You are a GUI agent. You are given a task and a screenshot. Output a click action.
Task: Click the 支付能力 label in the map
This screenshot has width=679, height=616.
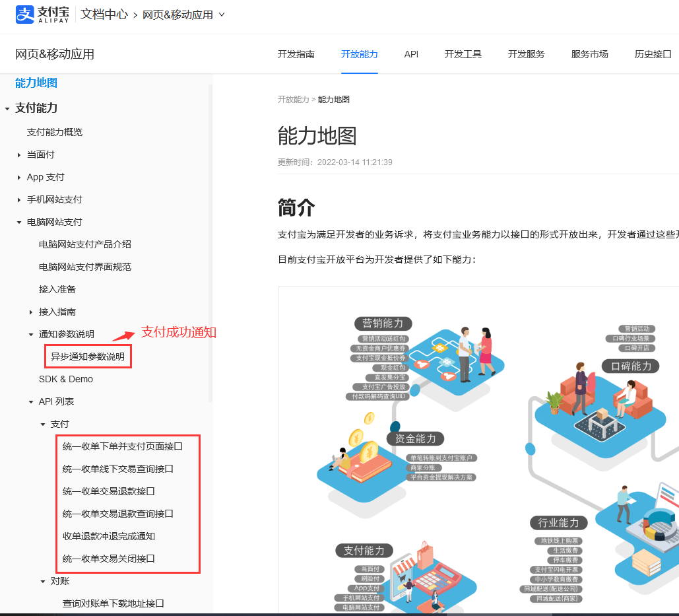click(364, 551)
